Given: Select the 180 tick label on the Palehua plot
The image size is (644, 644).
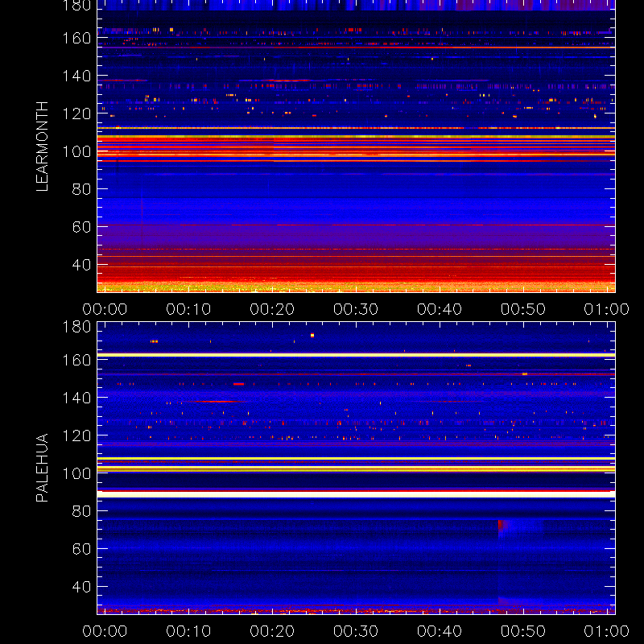Looking at the screenshot, I should pyautogui.click(x=76, y=327).
